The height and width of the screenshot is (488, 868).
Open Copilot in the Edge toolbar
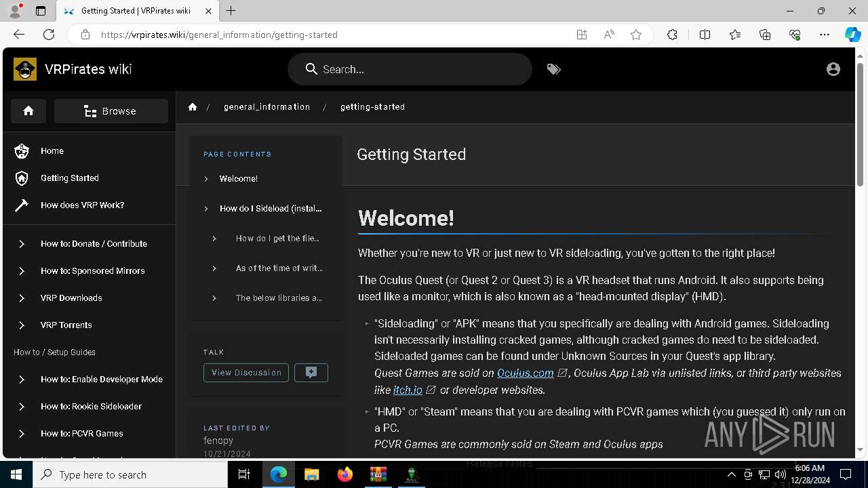[852, 35]
